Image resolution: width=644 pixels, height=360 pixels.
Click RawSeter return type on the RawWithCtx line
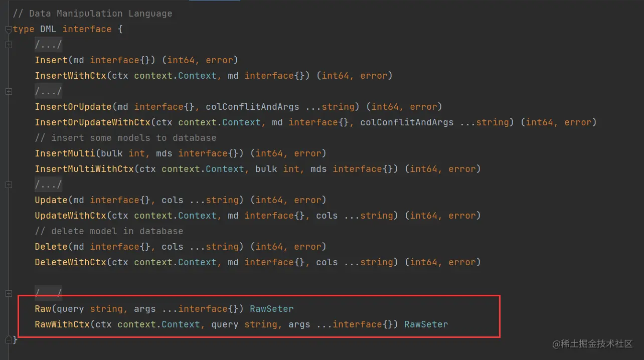click(x=426, y=324)
